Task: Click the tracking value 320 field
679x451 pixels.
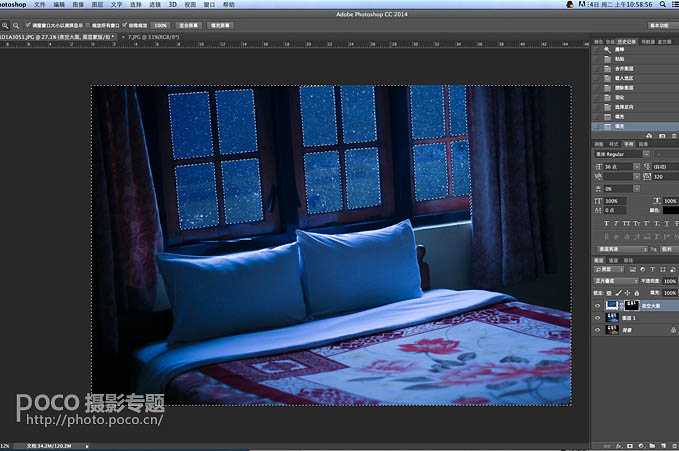Action: click(x=666, y=177)
